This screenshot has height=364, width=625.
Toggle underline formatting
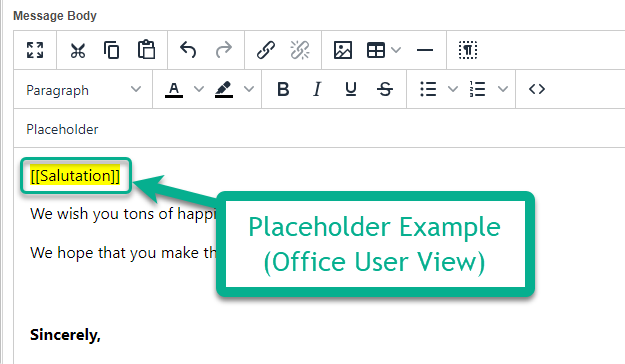(x=351, y=89)
